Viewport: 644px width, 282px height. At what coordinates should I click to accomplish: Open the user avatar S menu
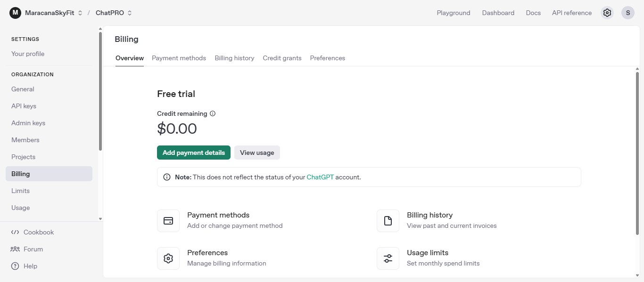coord(628,13)
